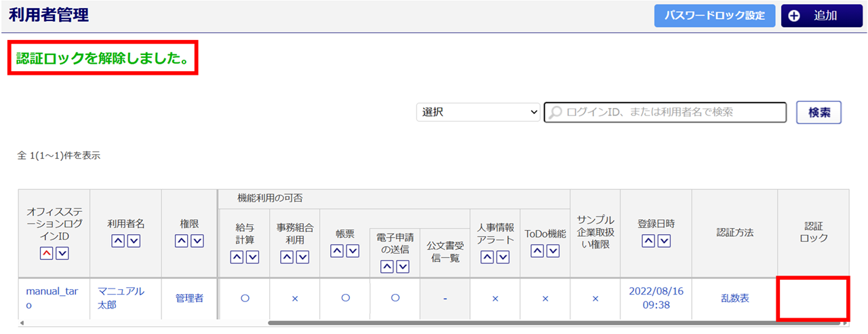This screenshot has height=334, width=868.
Task: Sort 登録日時 column ascending
Action: point(648,240)
